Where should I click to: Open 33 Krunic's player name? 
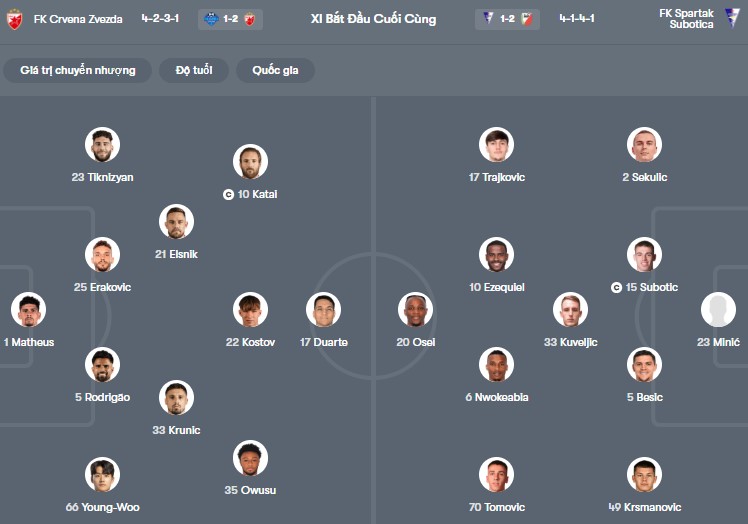(176, 430)
